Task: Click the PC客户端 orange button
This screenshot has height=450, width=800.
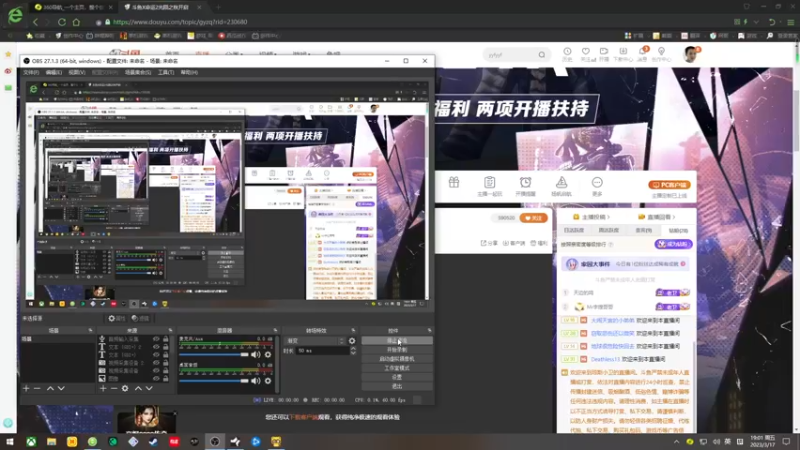Action: click(669, 185)
